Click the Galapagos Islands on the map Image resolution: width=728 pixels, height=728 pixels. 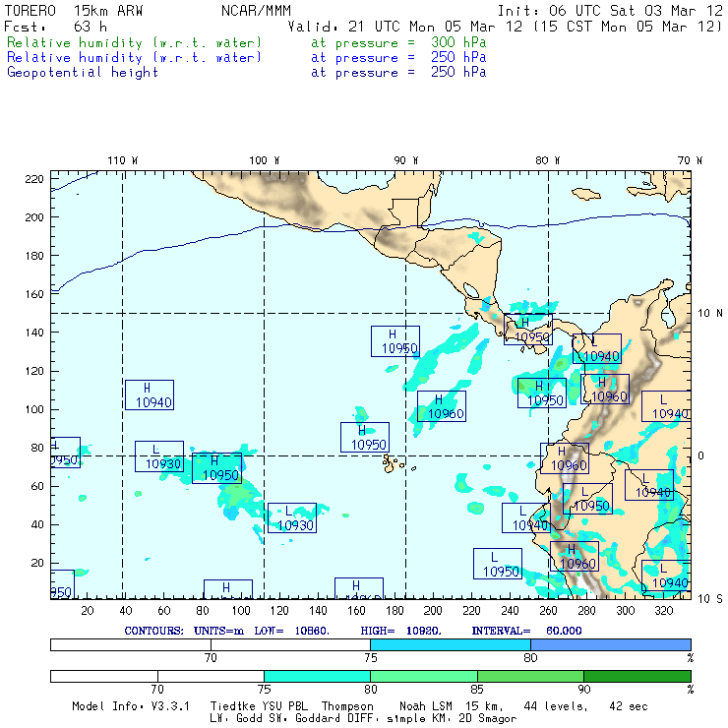click(394, 460)
